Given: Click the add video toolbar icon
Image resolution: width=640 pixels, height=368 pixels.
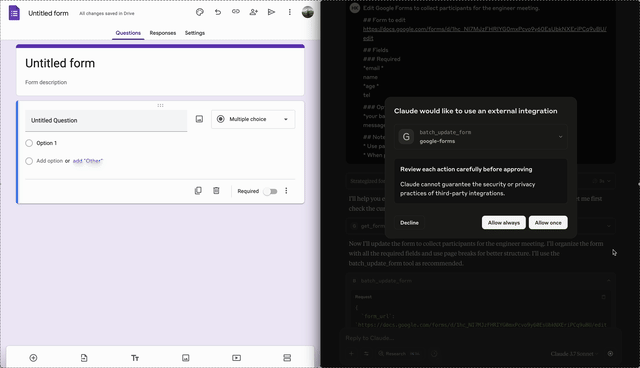Looking at the screenshot, I should coord(236,358).
